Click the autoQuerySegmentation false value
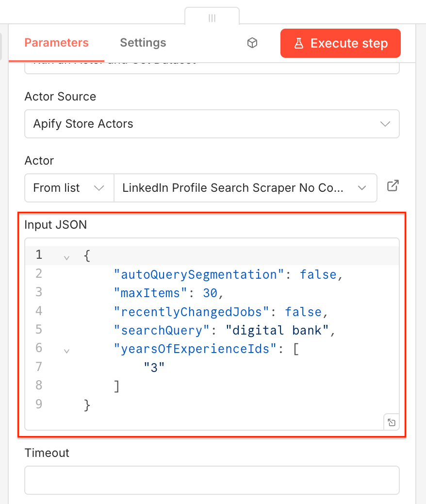Screen dimensions: 426x504 (x=319, y=274)
